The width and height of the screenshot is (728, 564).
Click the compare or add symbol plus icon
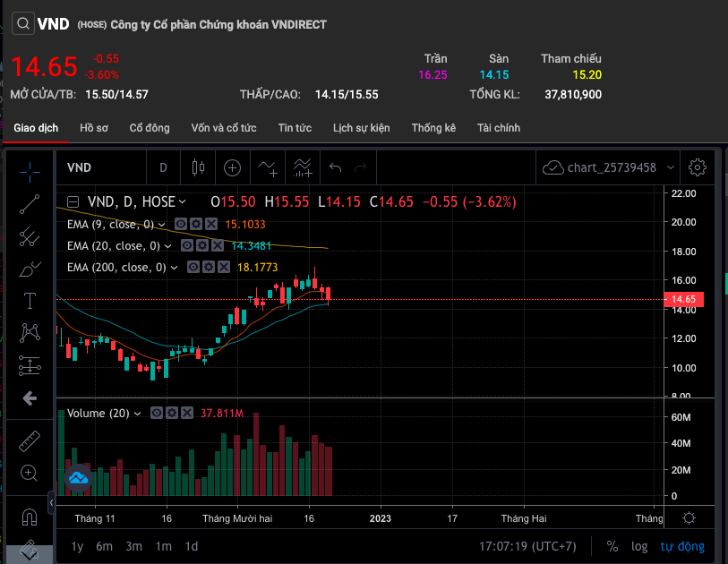click(x=232, y=167)
